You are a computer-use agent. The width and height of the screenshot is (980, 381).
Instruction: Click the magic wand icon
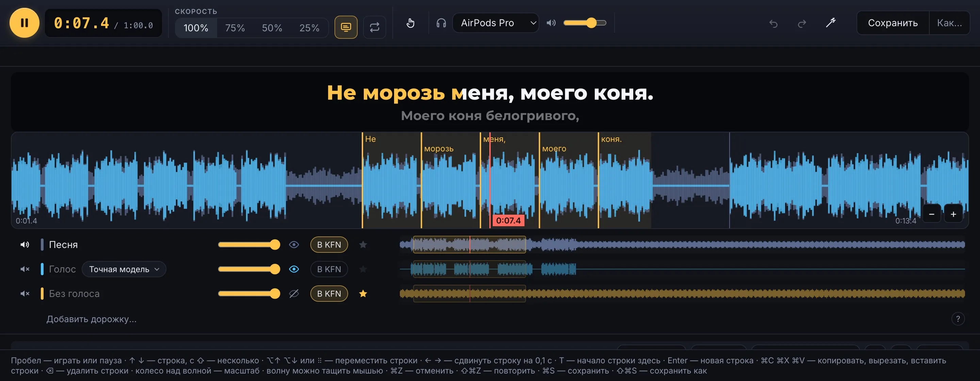(x=831, y=23)
